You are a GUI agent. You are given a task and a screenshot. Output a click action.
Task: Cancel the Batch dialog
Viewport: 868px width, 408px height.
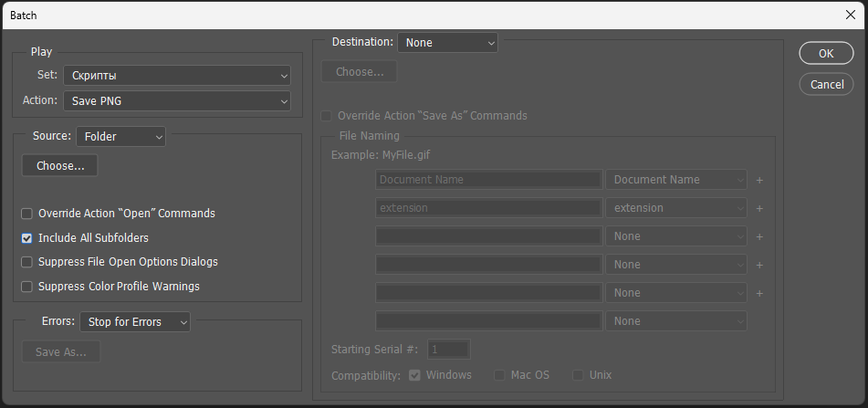[826, 84]
